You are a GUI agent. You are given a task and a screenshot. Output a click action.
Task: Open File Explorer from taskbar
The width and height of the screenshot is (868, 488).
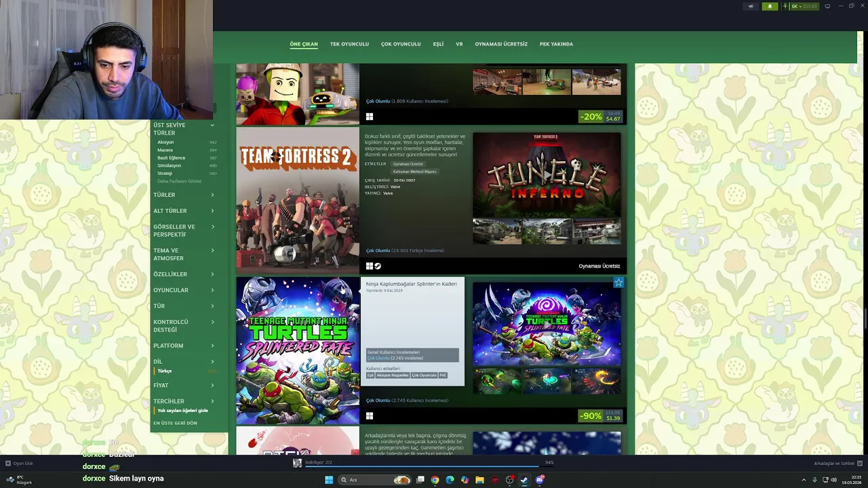[x=479, y=480]
